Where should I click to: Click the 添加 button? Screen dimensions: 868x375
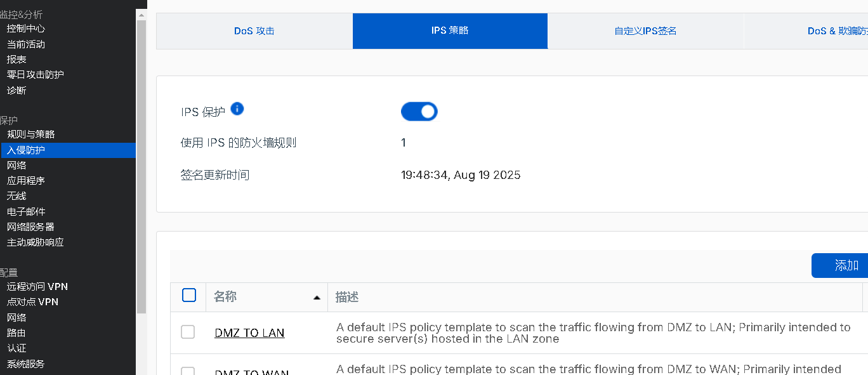[x=840, y=266]
